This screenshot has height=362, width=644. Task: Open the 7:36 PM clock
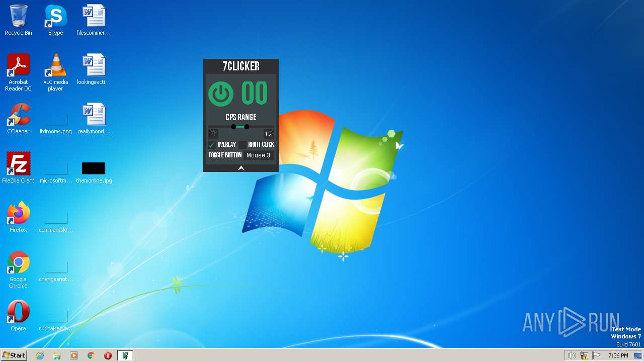(618, 355)
